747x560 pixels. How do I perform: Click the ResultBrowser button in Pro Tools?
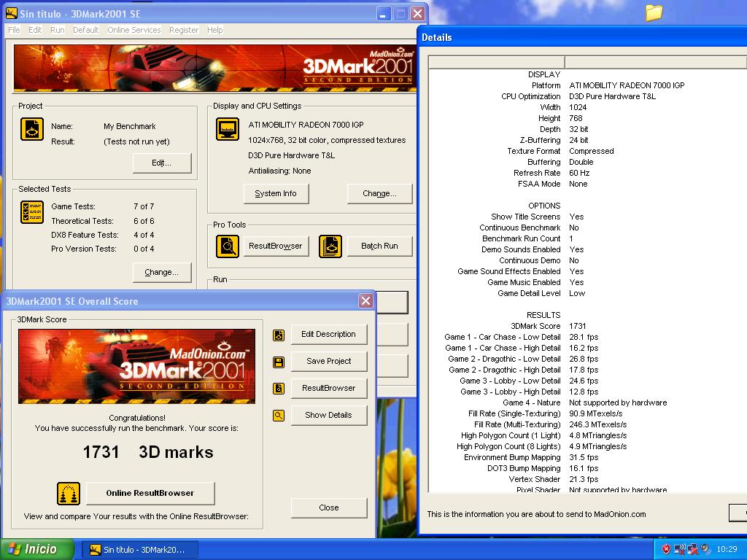(276, 246)
